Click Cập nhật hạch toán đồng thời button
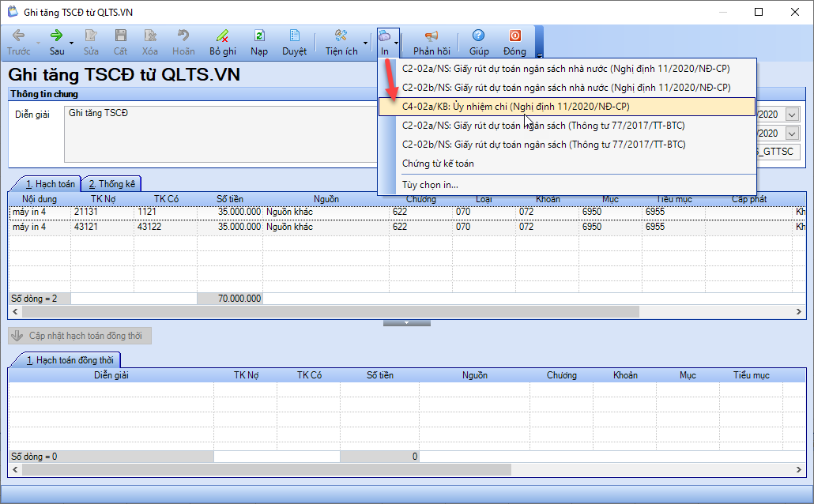Viewport: 814px width, 504px height. click(x=80, y=336)
